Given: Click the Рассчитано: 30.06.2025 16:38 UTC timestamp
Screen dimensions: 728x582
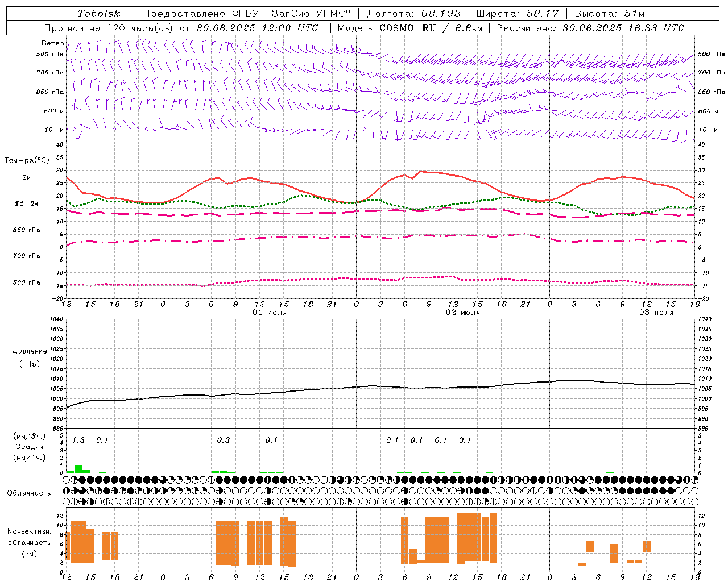Looking at the screenshot, I should click(x=590, y=28).
